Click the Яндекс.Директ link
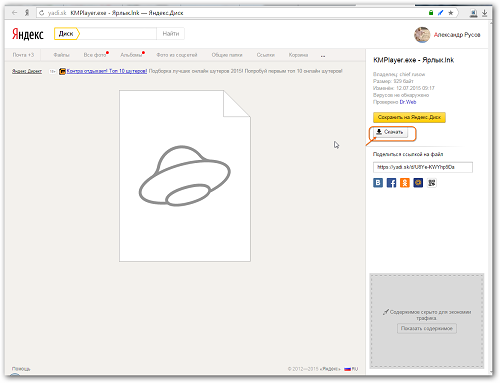The image size is (500, 383). click(x=27, y=71)
